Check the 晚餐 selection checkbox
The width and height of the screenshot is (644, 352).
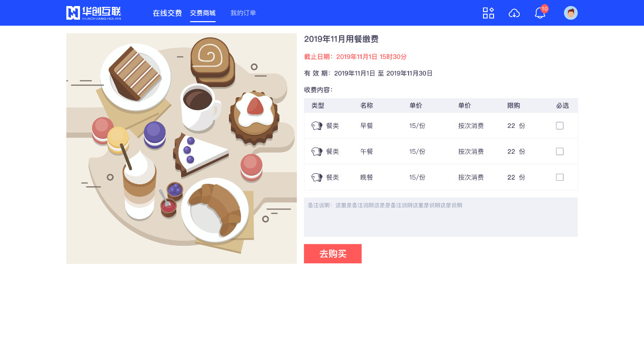(x=559, y=177)
